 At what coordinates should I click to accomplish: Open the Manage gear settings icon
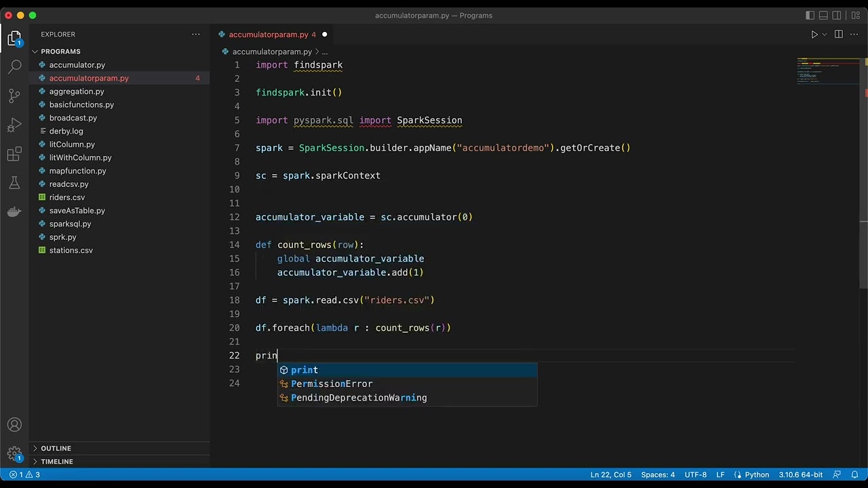click(15, 454)
